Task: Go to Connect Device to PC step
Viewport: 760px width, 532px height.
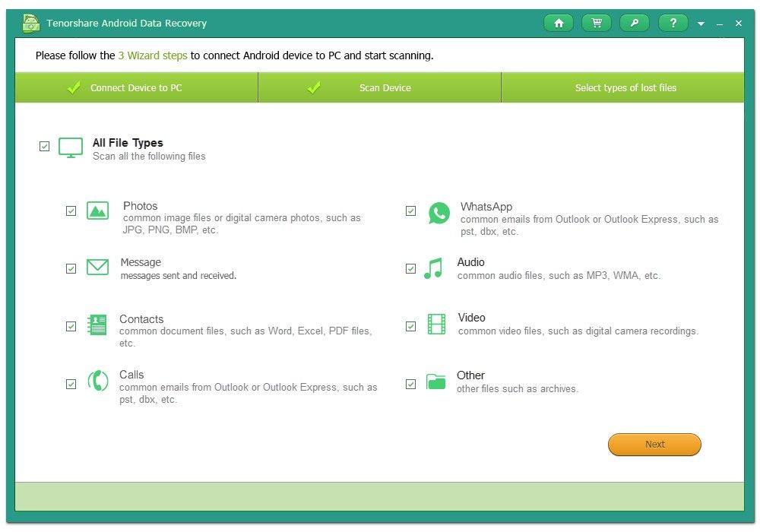Action: [136, 87]
